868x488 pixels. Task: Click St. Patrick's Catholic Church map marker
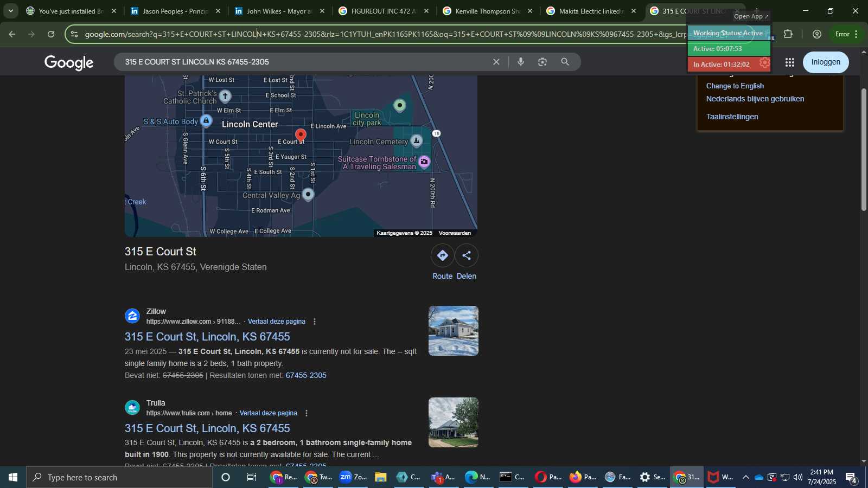point(225,97)
